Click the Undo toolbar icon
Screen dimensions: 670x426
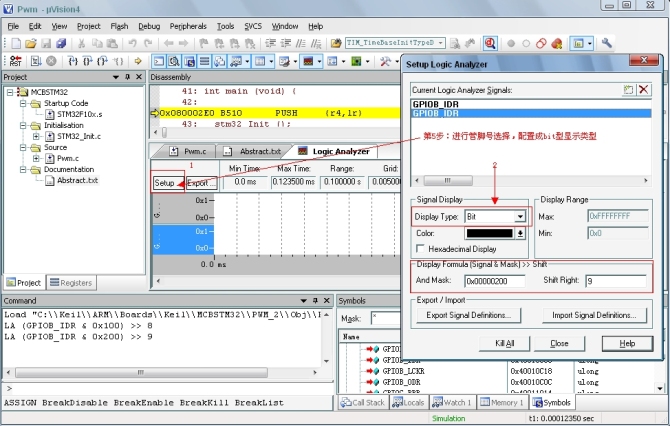pos(132,43)
